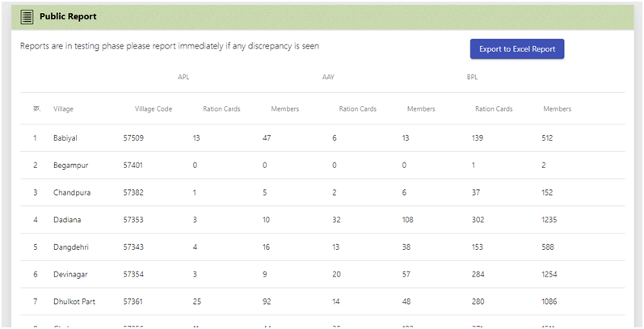Click the Ration Cards header under AAY
Viewport: 644px width, 329px height.
(358, 109)
